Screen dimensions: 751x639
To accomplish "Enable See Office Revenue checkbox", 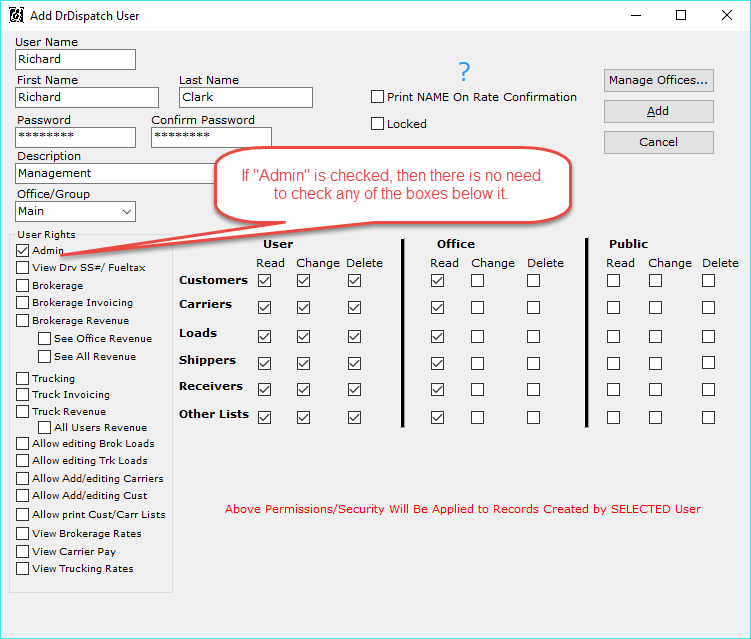I will (45, 339).
